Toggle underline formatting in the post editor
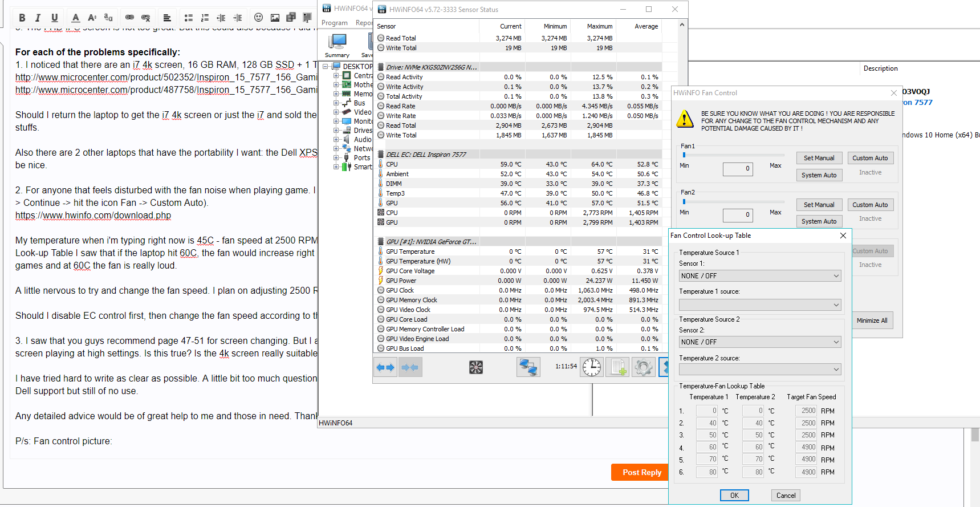This screenshot has width=980, height=507. (x=54, y=18)
